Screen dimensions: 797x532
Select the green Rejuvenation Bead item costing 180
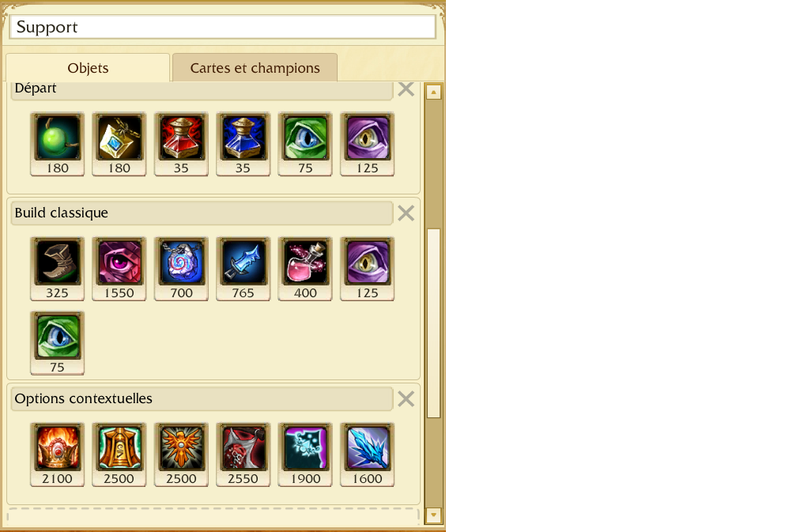coord(57,145)
